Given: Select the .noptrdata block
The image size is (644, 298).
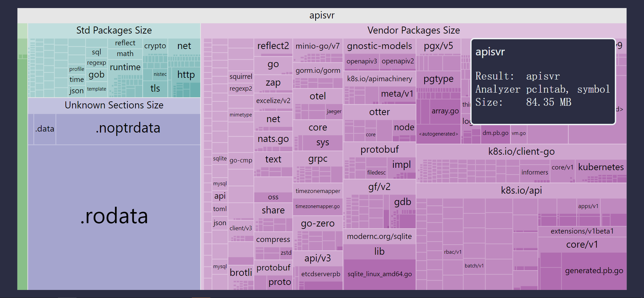Looking at the screenshot, I should click(128, 129).
